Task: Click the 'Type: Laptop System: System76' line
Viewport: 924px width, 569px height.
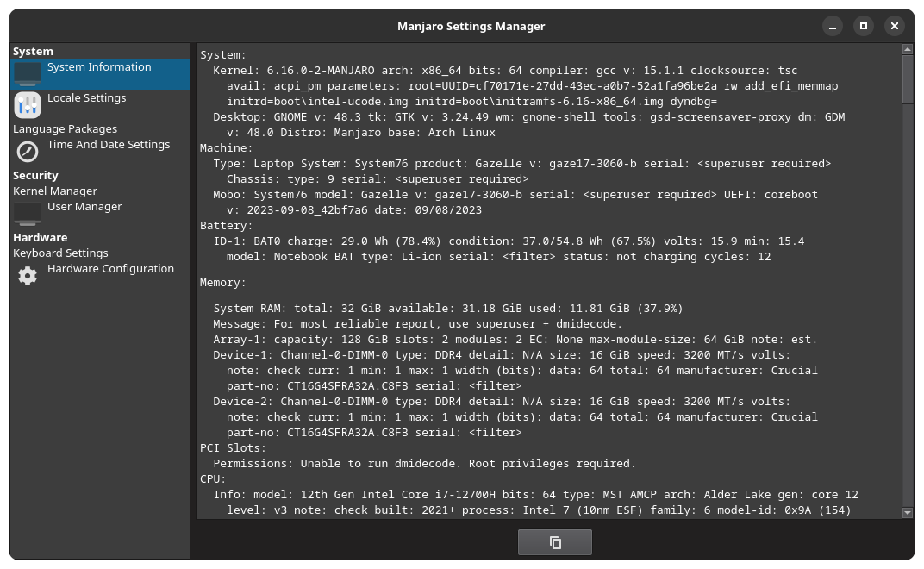Action: click(521, 163)
